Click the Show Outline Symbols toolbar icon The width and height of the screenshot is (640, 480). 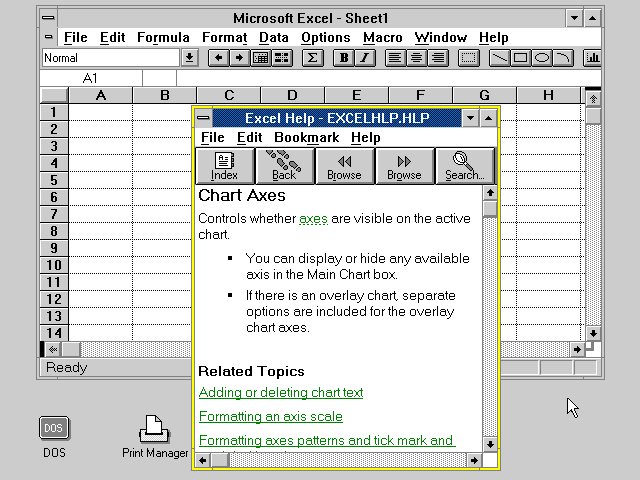pos(261,58)
